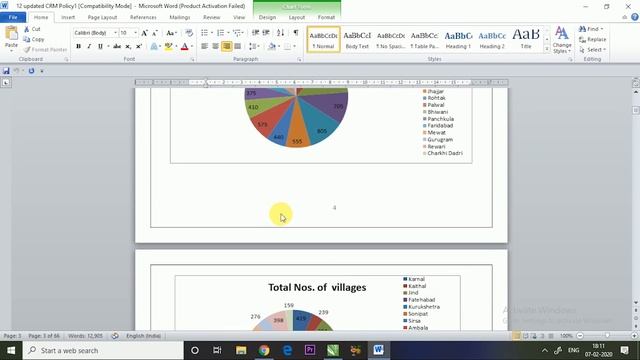This screenshot has height=360, width=640.
Task: Apply the Body Text style
Action: pyautogui.click(x=357, y=40)
